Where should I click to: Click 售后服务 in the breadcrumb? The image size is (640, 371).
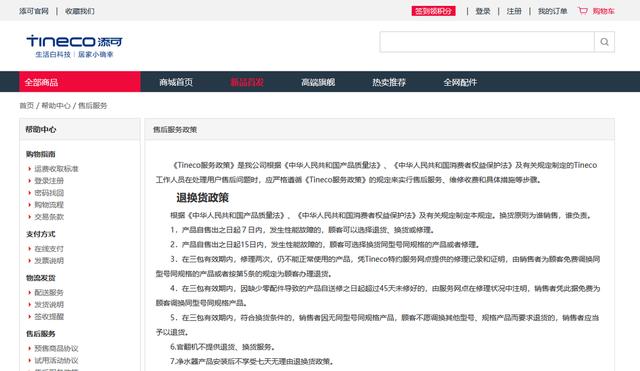(x=93, y=105)
